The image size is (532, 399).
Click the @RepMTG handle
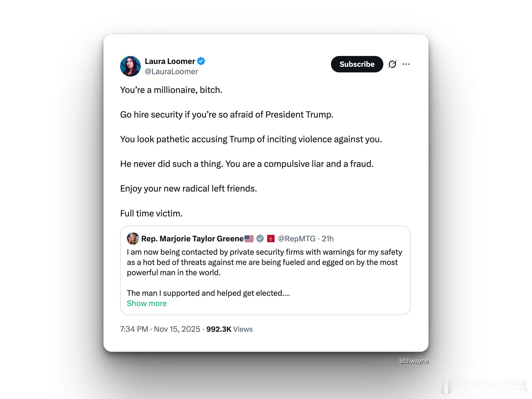coord(297,239)
